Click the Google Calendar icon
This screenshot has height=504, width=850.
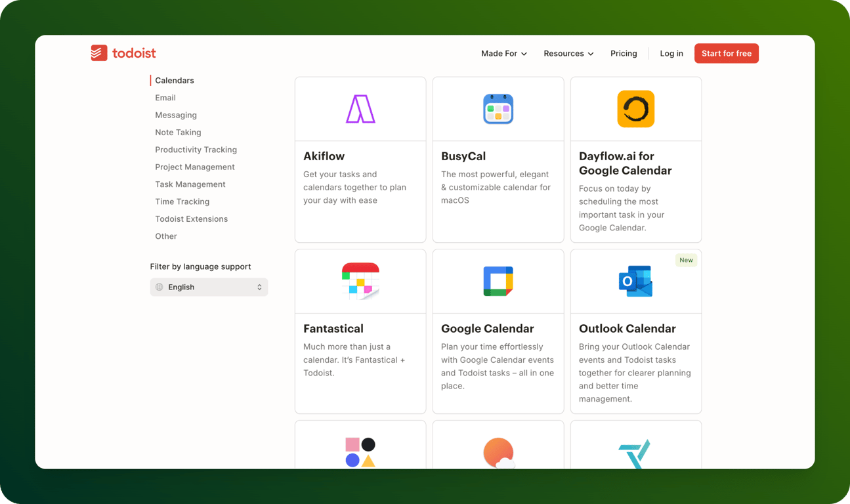tap(498, 280)
